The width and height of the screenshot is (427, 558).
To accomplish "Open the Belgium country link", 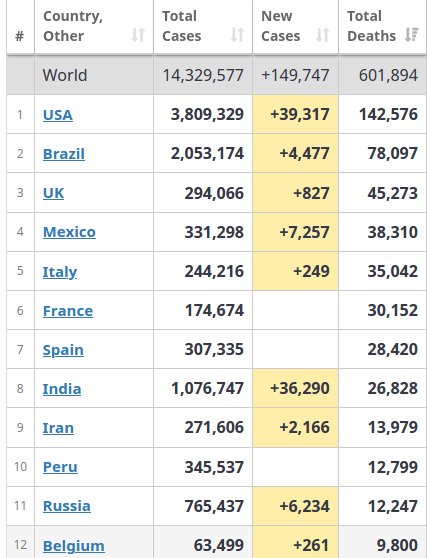I will point(74,546).
